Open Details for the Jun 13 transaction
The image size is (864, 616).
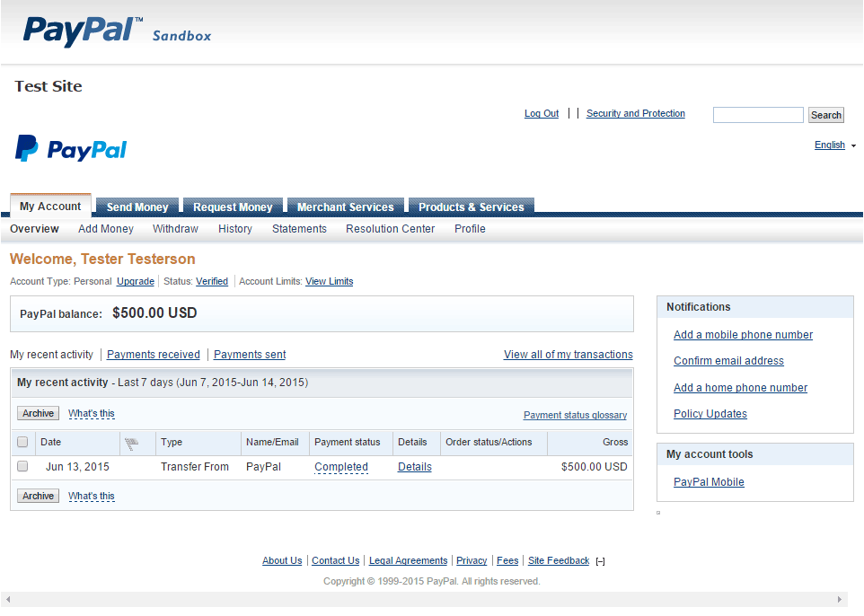coord(415,467)
